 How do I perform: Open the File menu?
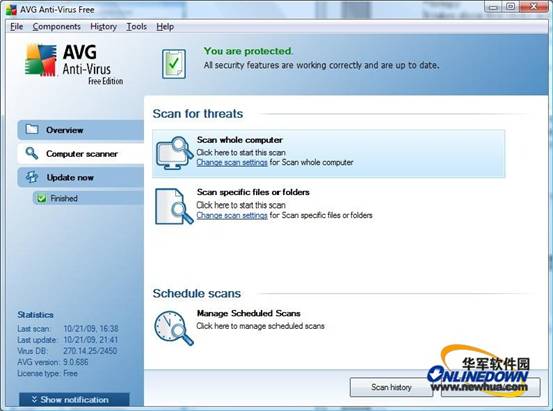point(17,27)
